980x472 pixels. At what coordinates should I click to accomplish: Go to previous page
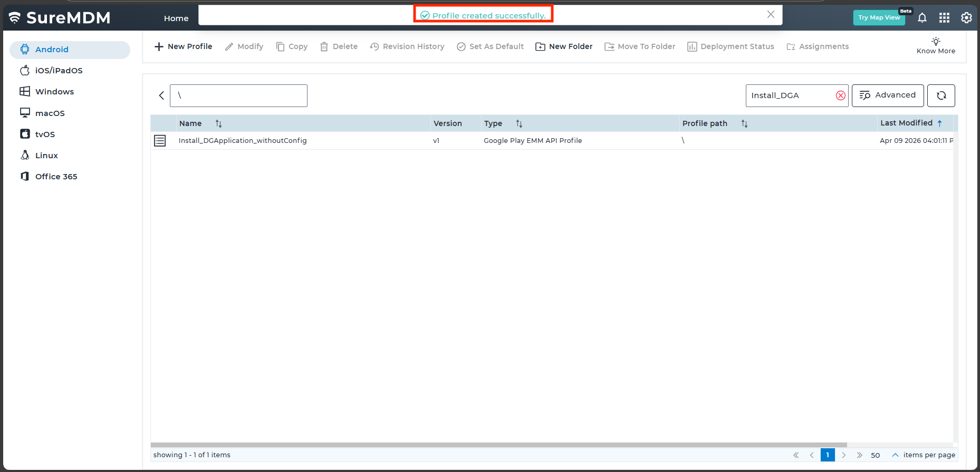coord(812,455)
